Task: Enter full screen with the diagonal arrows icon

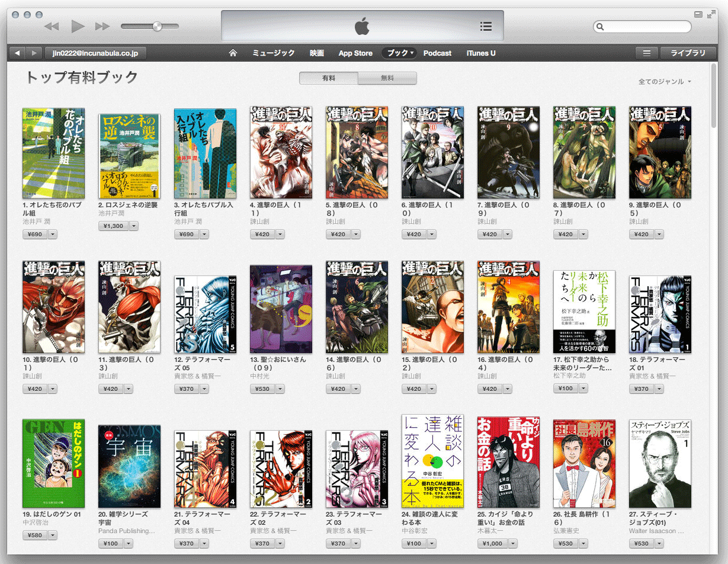Action: (711, 14)
